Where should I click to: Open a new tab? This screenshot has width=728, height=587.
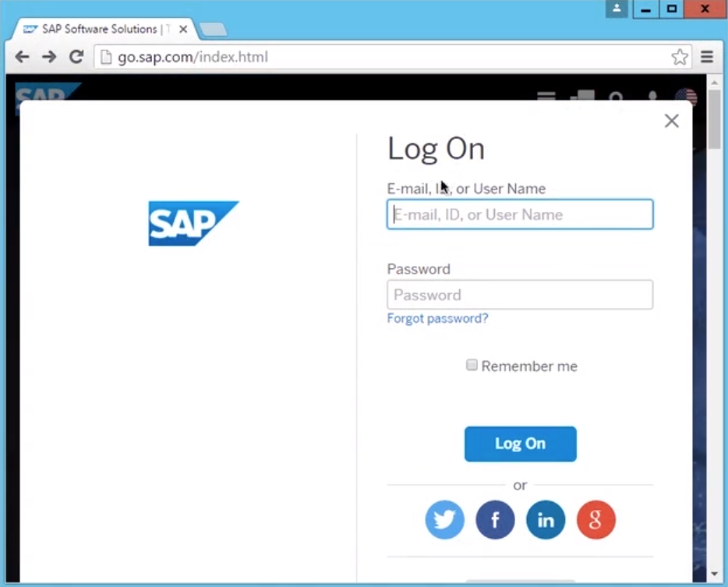coord(213,30)
